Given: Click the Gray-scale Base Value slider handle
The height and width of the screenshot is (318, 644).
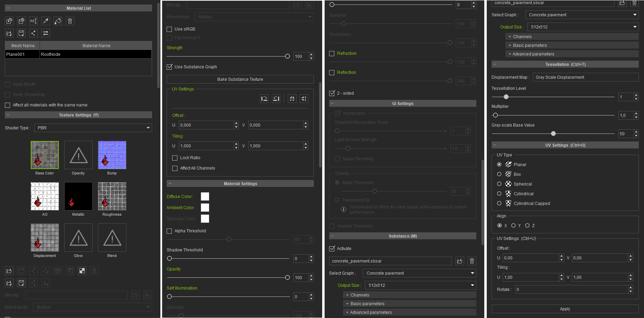Looking at the screenshot, I should 553,134.
